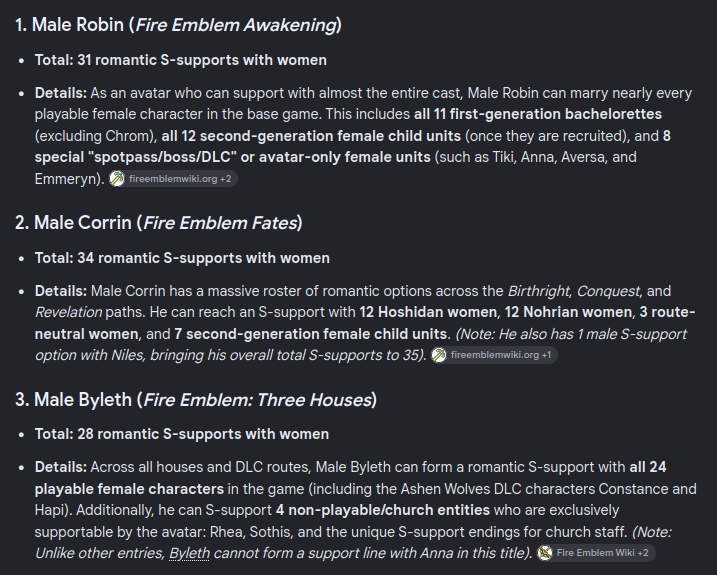The image size is (717, 575).
Task: Click the line Total: 34 romantic S-supports
Action: click(182, 258)
